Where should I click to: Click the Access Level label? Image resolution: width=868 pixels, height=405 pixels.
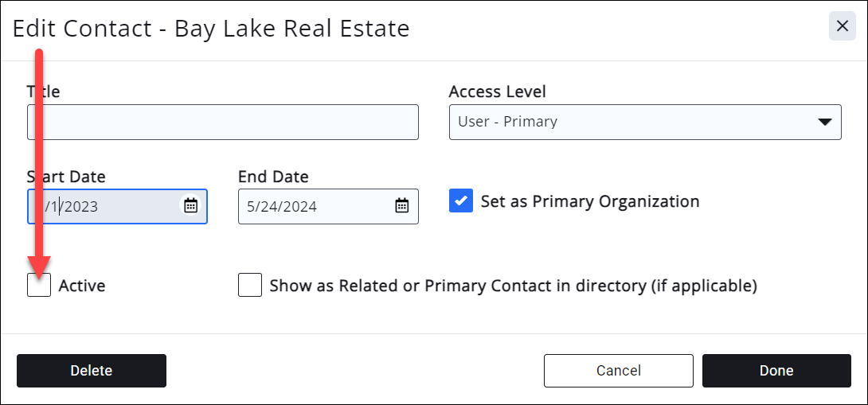coord(497,92)
